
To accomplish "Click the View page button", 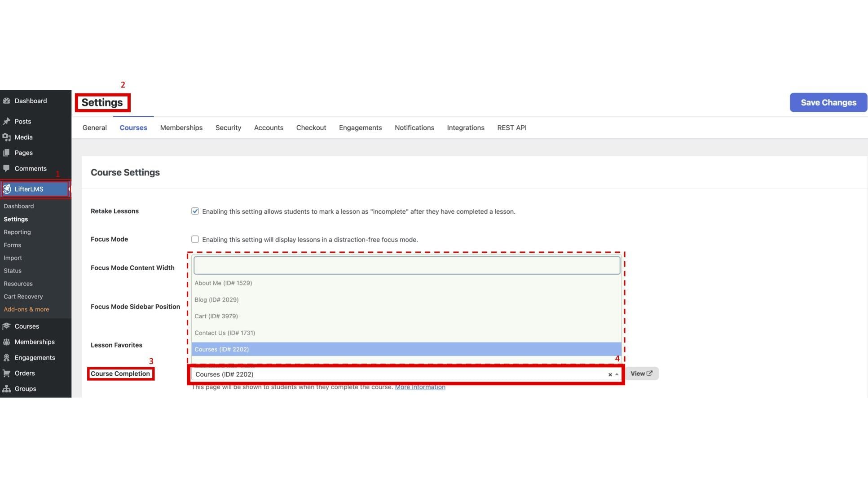I will click(642, 374).
